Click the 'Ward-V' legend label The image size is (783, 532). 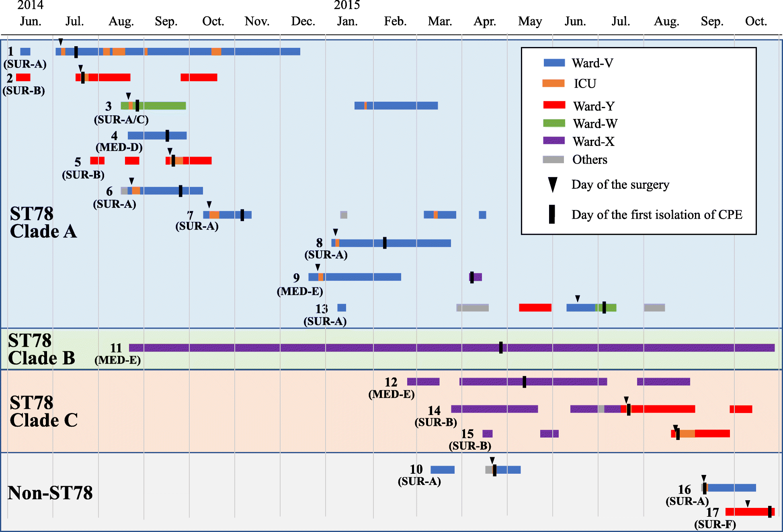pyautogui.click(x=592, y=63)
